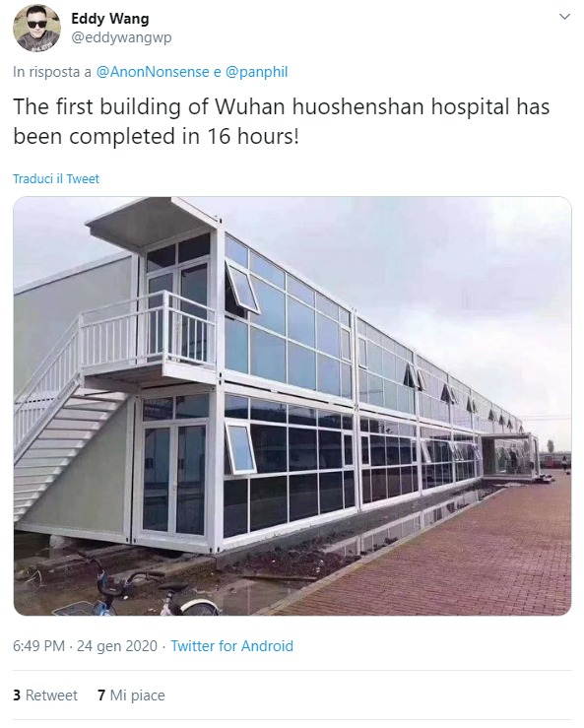Viewport: 584px width, 728px height.
Task: Open the Twitter for Android link
Action: (x=232, y=646)
